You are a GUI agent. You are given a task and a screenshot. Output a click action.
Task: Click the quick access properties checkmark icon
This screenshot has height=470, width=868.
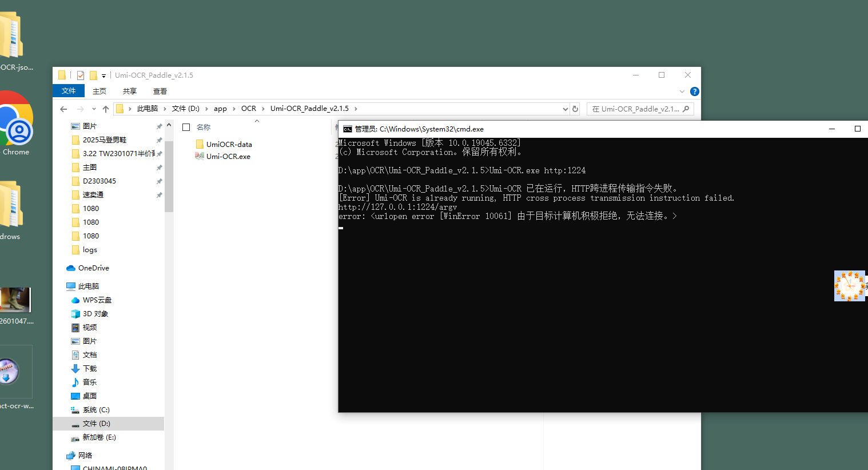coord(81,75)
